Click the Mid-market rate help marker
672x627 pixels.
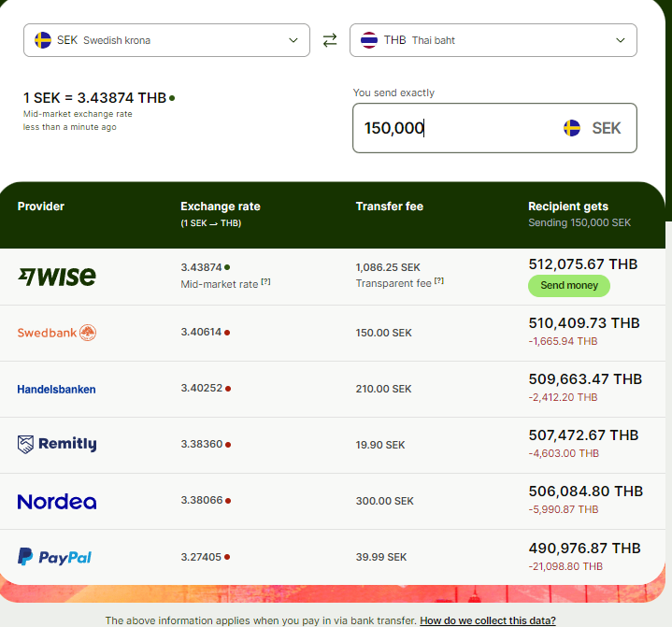265,282
